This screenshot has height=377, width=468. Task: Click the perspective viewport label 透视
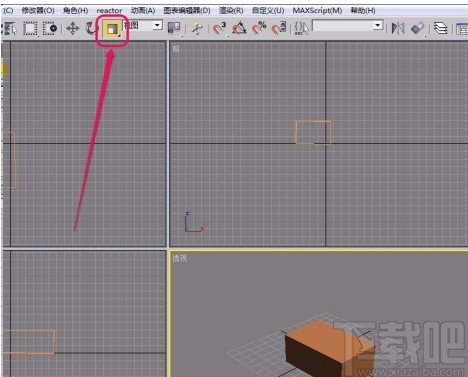[x=180, y=258]
